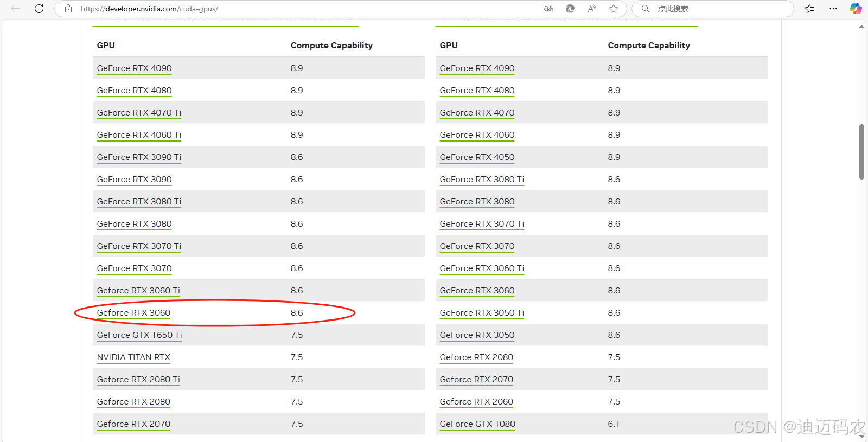The image size is (868, 442).
Task: Open the GeForce RTX 3050 Ti link
Action: click(482, 313)
